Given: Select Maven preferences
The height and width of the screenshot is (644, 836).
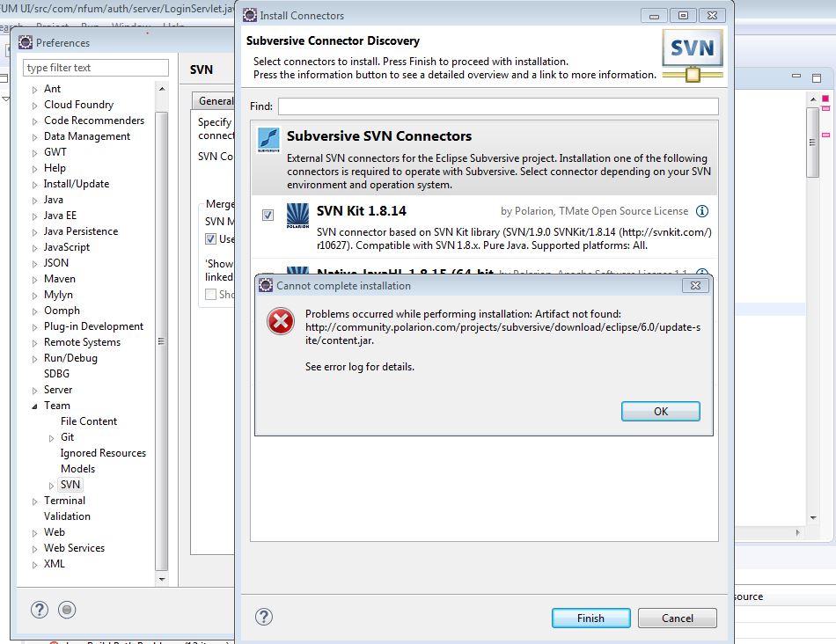Looking at the screenshot, I should click(x=60, y=279).
